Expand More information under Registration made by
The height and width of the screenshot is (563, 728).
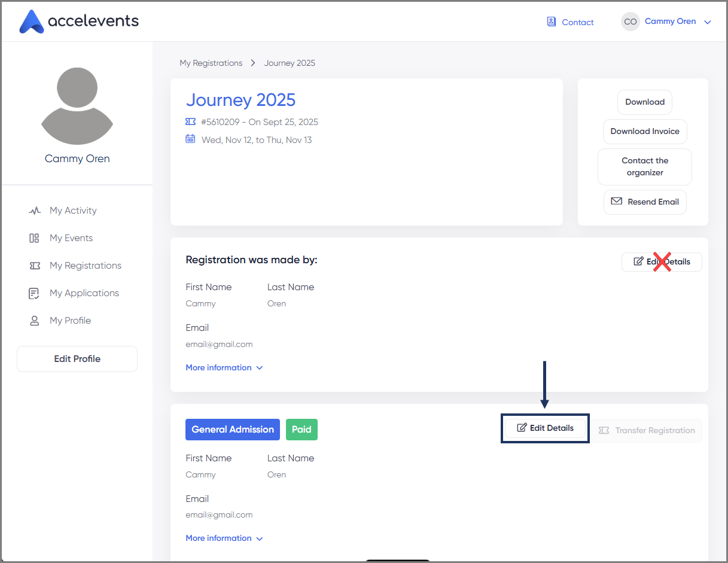[x=224, y=367]
